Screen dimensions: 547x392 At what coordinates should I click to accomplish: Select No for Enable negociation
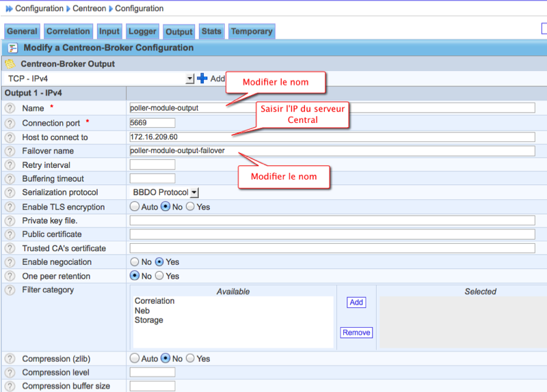[x=135, y=262]
